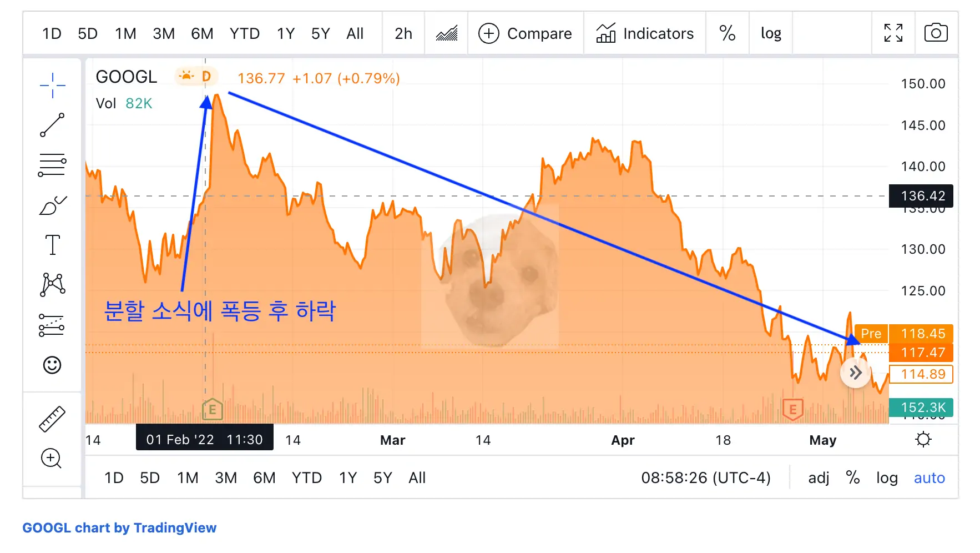
Task: Click the Compare button
Action: coord(525,33)
